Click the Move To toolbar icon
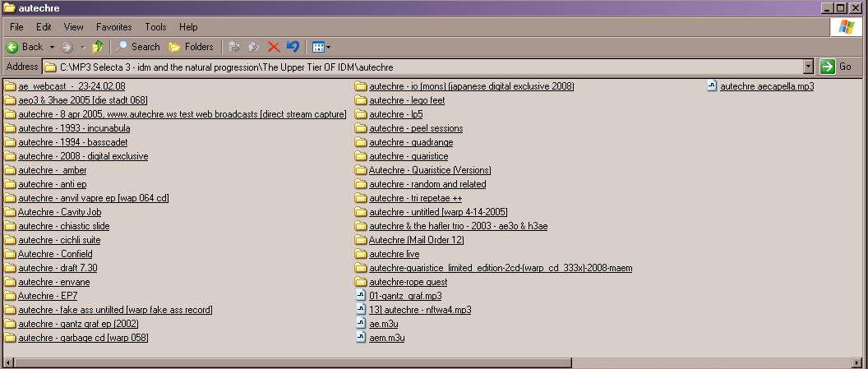The image size is (868, 369). tap(234, 47)
